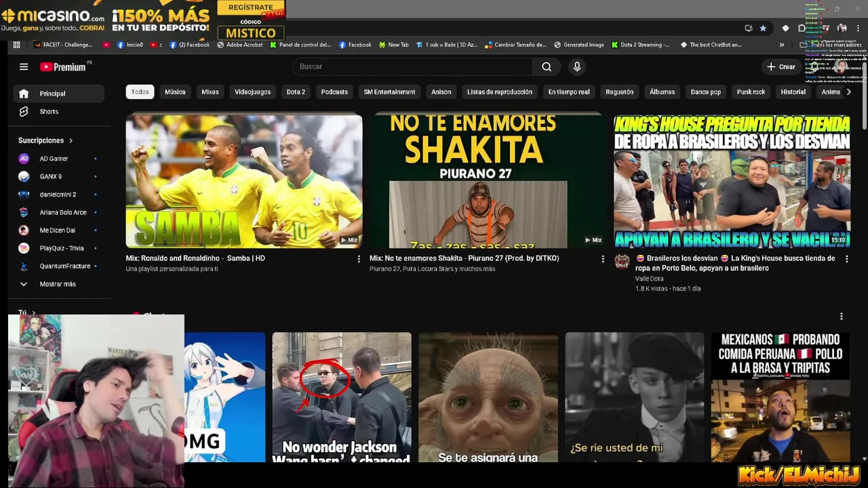
Task: Select the Punk rock filter chip
Action: point(751,91)
